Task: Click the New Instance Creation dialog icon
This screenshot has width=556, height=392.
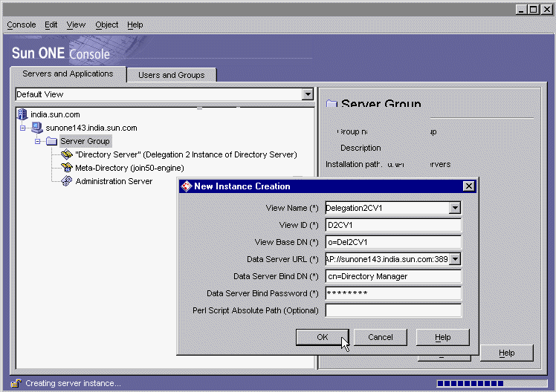Action: click(186, 186)
